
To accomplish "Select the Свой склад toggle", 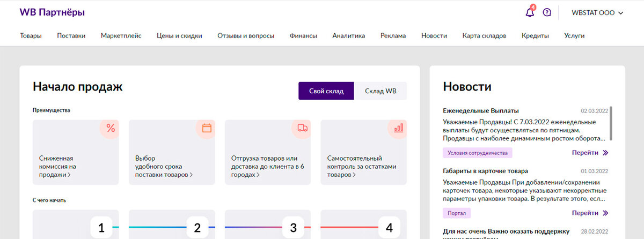I will coord(326,91).
